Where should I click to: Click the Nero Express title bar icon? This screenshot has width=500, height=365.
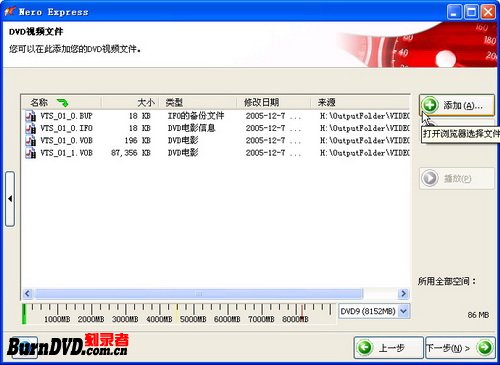point(9,12)
